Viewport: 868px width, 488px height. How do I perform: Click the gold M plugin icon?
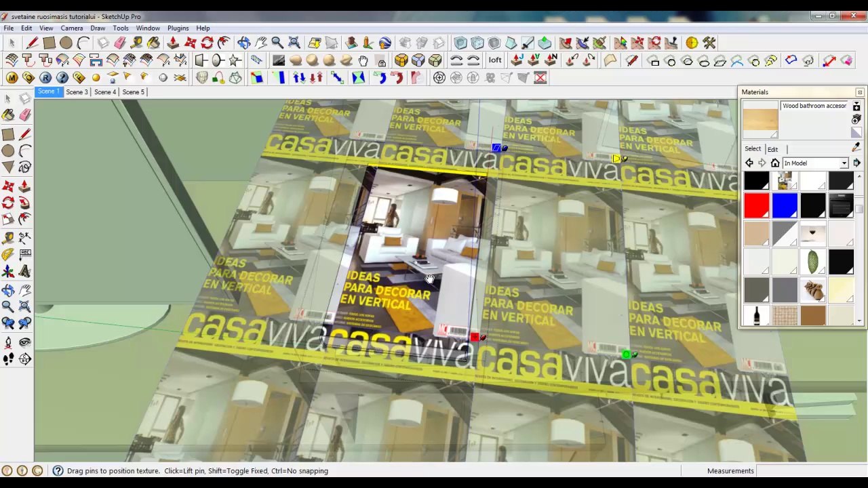point(12,78)
